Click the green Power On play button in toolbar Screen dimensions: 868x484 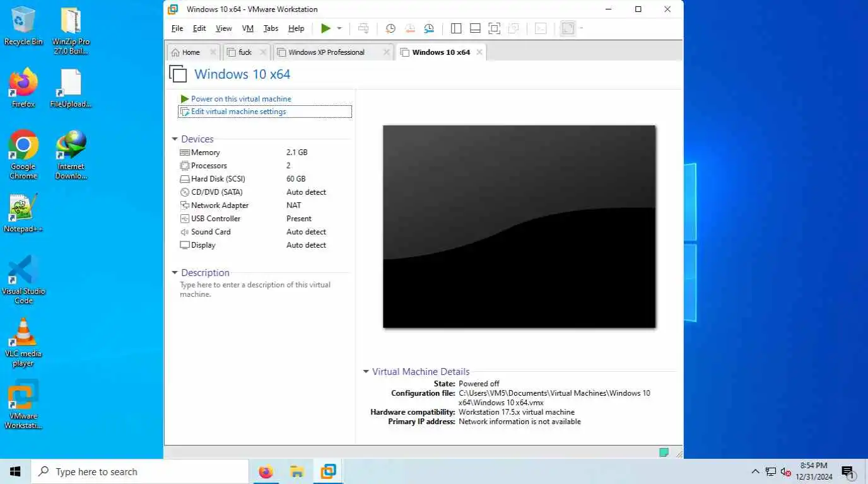click(325, 28)
